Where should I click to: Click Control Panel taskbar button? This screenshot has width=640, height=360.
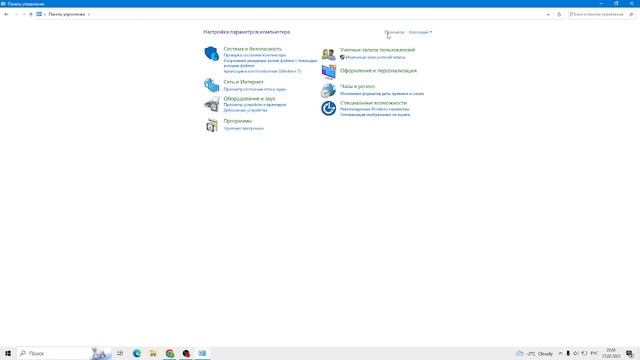202,353
